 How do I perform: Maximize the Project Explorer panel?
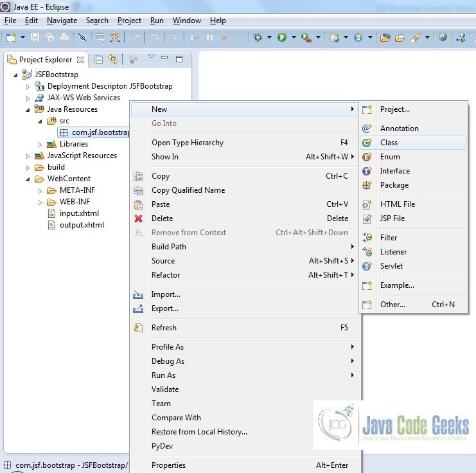click(x=179, y=59)
